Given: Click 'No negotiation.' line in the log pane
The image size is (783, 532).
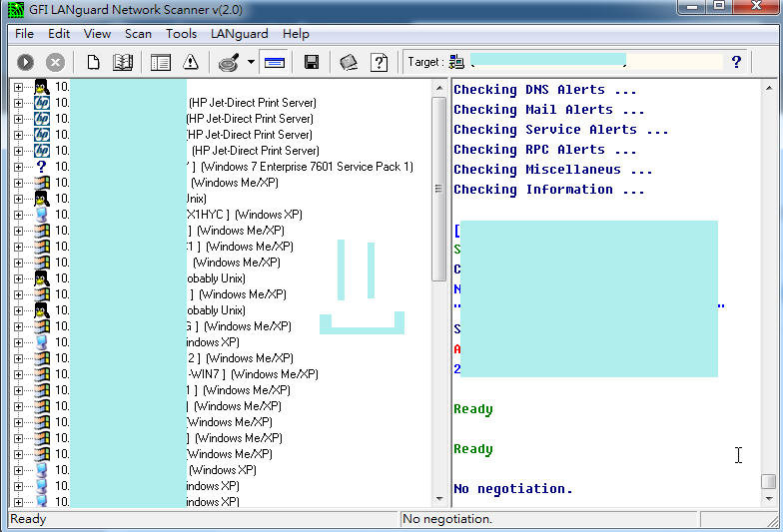Looking at the screenshot, I should click(x=513, y=489).
